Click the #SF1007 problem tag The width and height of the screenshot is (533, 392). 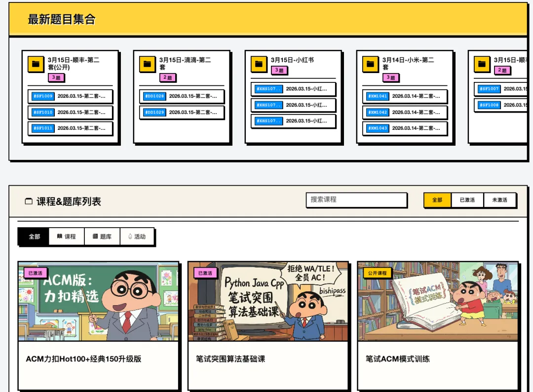tap(489, 89)
